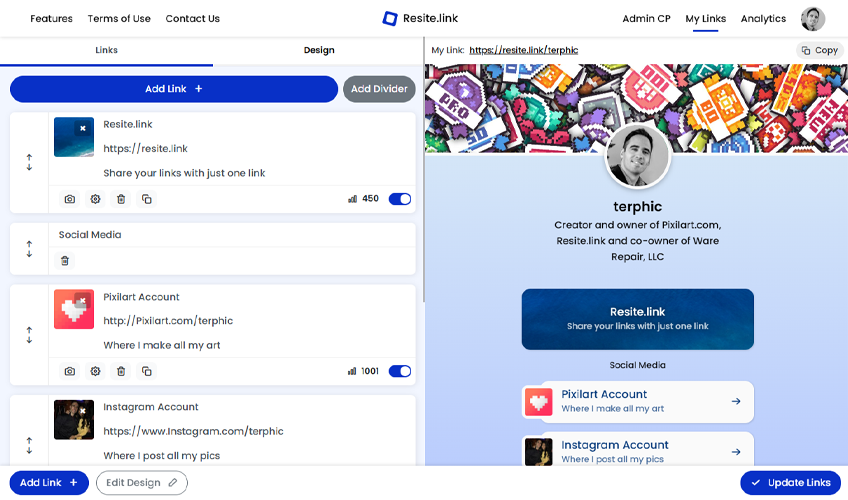
Task: Open settings gear on Pixilart Account card
Action: click(x=95, y=371)
